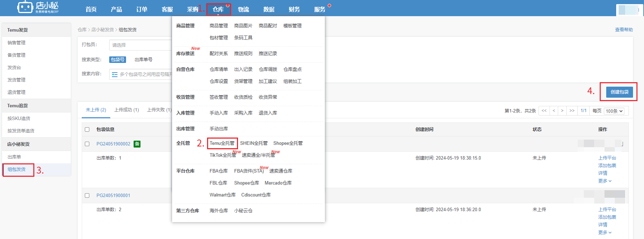Select 出库单号 search type

pos(144,59)
